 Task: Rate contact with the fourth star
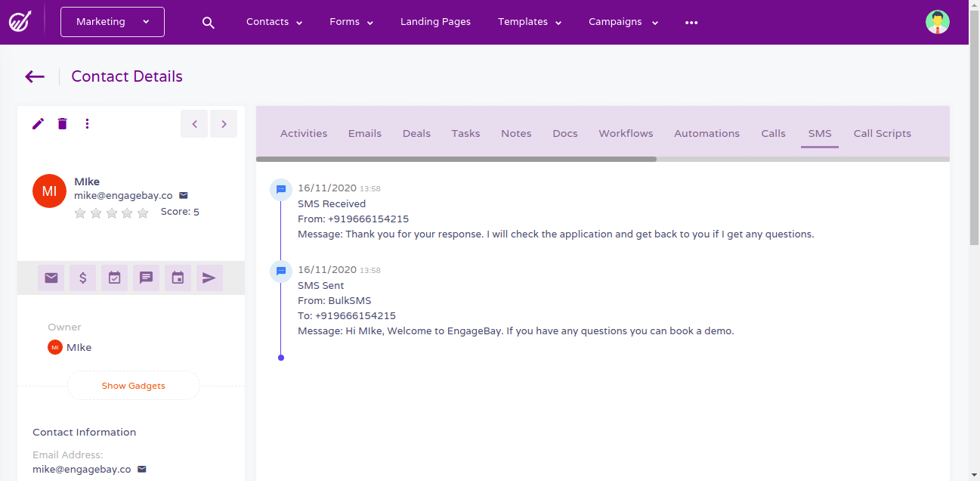tap(127, 213)
